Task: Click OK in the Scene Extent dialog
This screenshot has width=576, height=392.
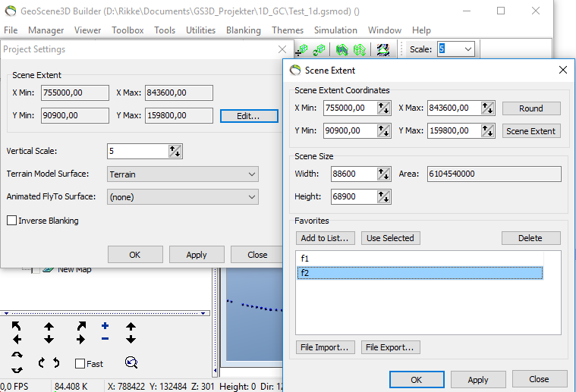Action: [x=417, y=380]
